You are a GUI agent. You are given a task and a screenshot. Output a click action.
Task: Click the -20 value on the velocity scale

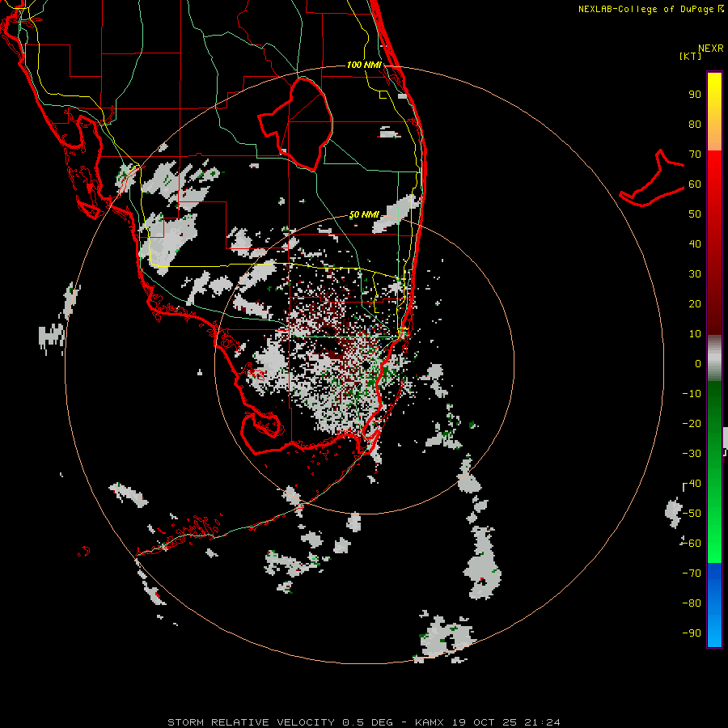click(692, 424)
